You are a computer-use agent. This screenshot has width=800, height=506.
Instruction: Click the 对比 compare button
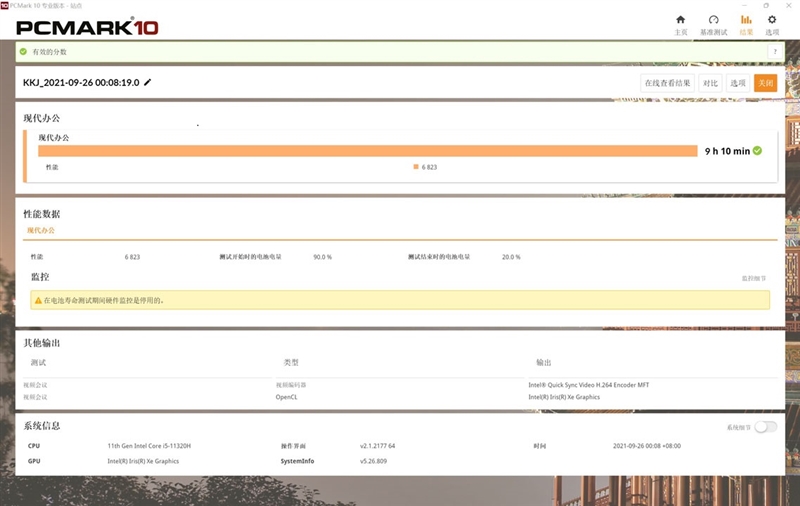pos(710,83)
